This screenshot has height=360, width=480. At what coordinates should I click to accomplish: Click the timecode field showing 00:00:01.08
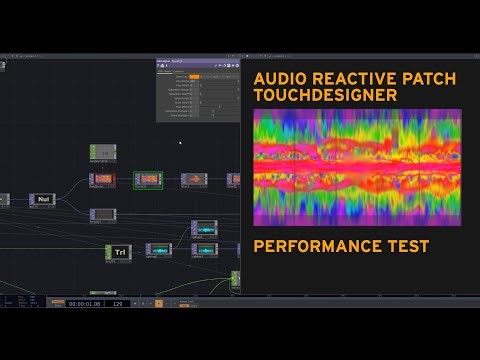pos(84,304)
